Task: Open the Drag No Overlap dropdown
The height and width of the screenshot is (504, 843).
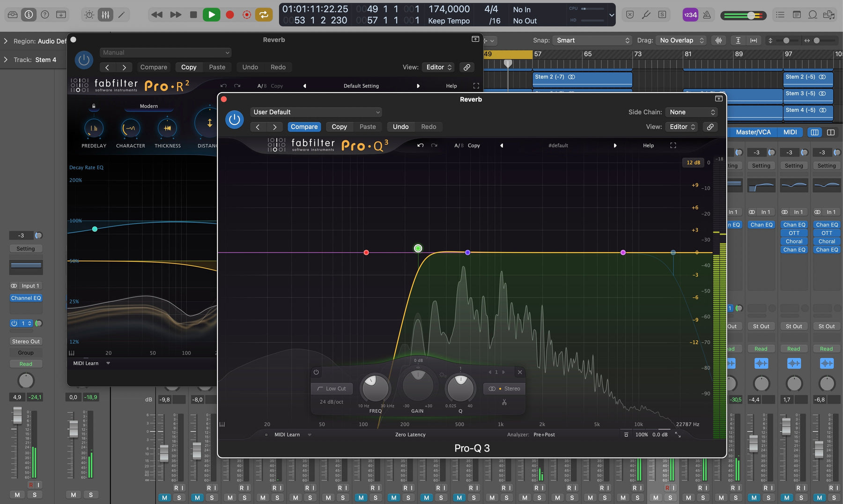Action: pos(680,40)
